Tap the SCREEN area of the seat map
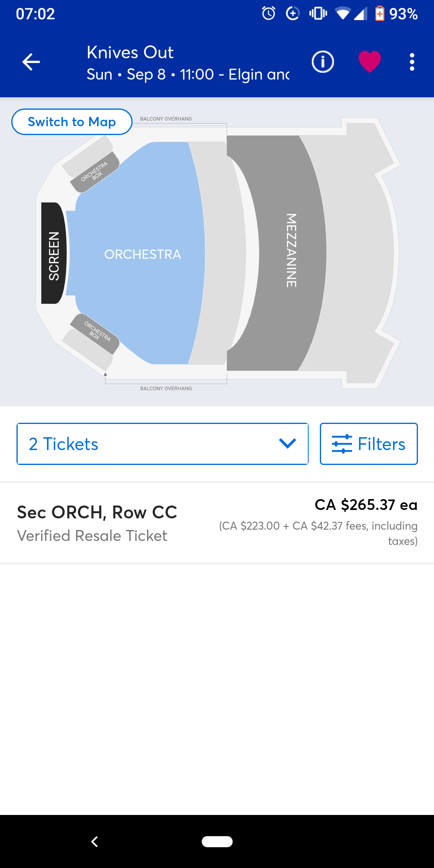 53,253
